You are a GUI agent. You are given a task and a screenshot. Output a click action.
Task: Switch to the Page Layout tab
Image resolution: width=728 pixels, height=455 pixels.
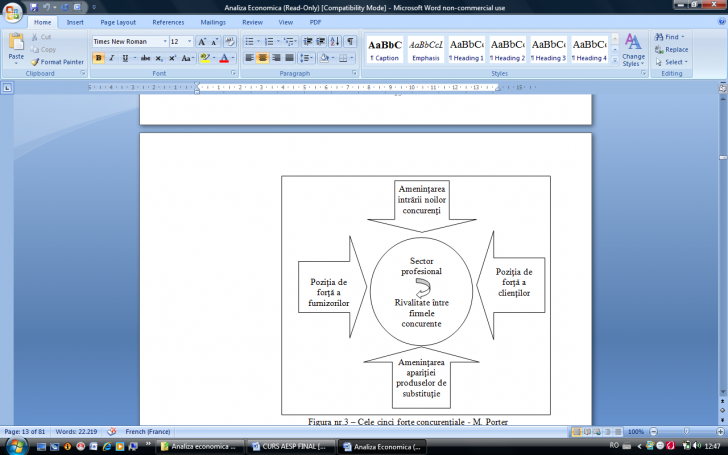pyautogui.click(x=118, y=21)
